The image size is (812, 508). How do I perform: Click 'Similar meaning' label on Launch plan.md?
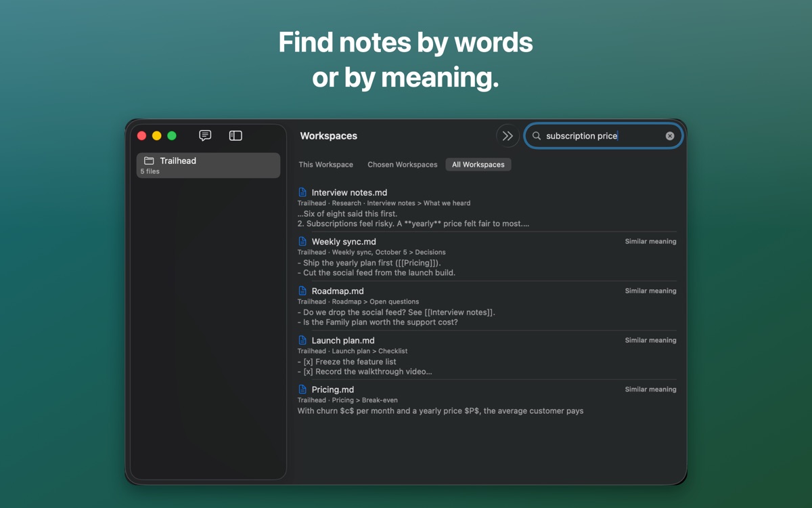(651, 340)
